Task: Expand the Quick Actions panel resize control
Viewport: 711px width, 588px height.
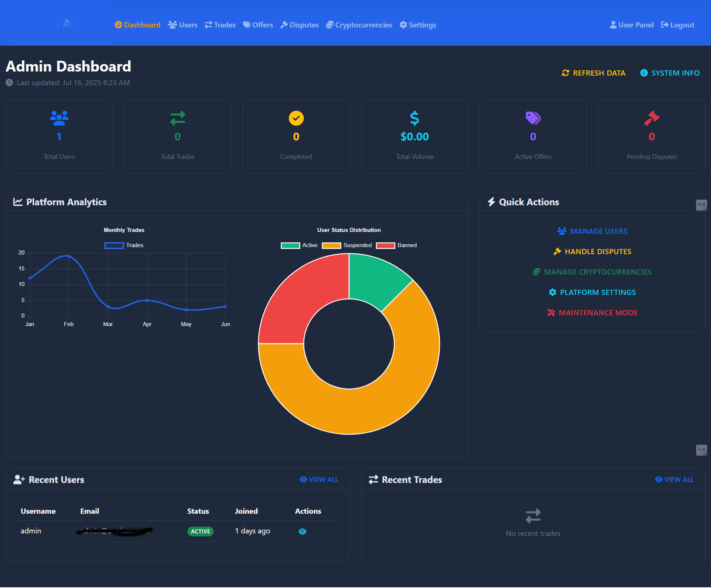Action: 702,205
